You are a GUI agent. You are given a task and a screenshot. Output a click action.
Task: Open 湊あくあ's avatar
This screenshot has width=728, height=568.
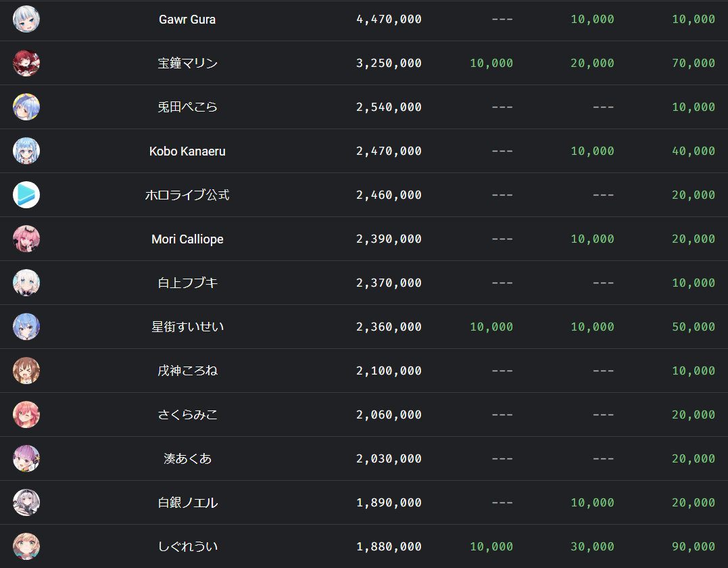pos(26,458)
